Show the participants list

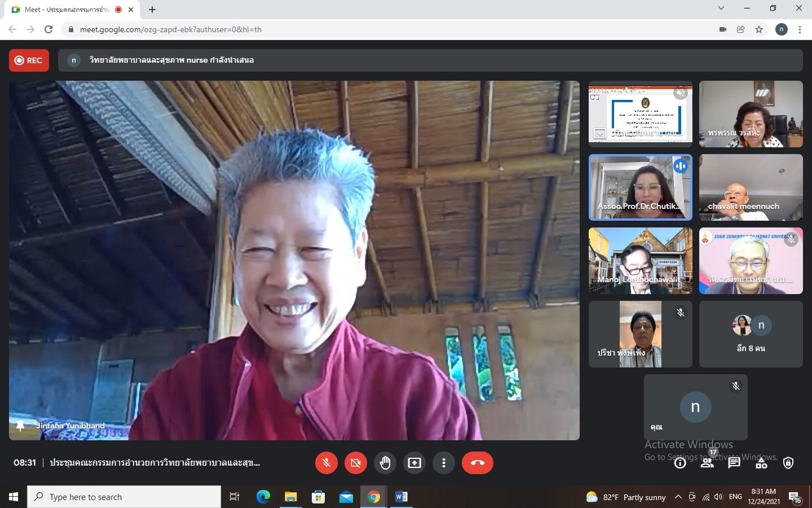707,463
